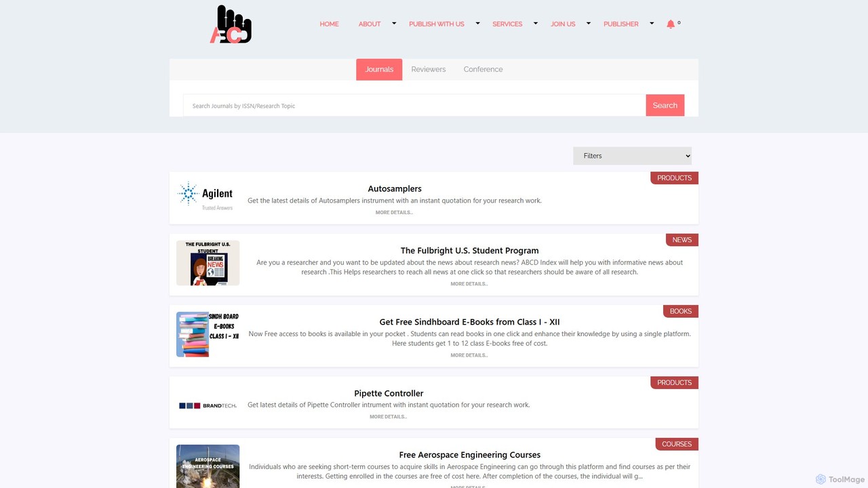Expand the SERVICES dropdown arrow

(x=536, y=23)
